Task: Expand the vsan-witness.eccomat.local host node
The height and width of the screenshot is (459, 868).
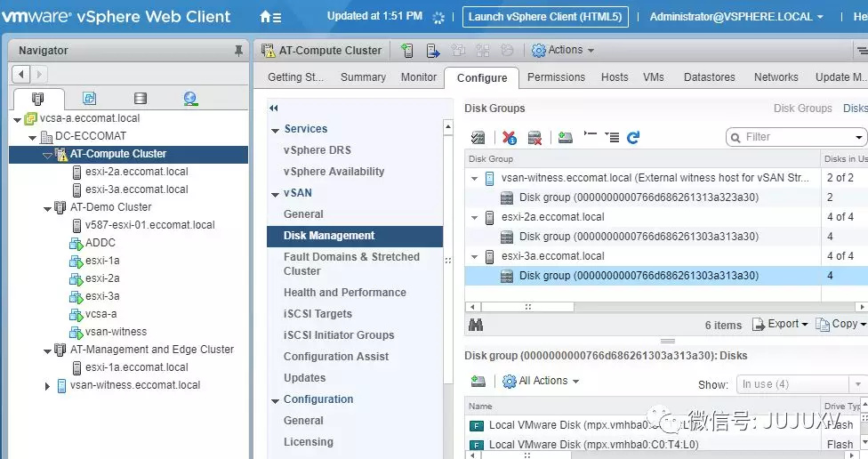Action: (48, 386)
